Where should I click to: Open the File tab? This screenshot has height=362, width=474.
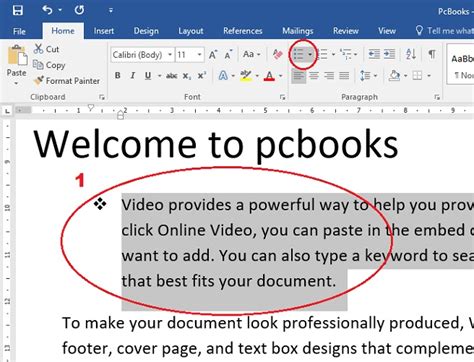[19, 31]
